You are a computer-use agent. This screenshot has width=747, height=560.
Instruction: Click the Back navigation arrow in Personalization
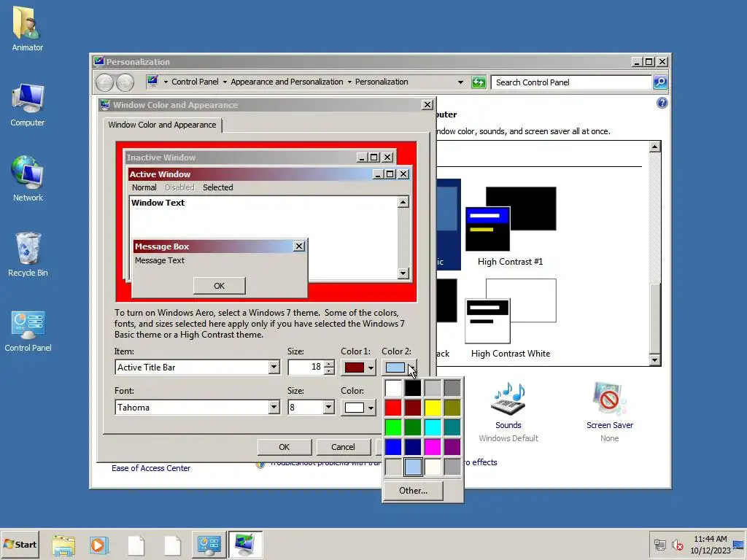[x=104, y=82]
